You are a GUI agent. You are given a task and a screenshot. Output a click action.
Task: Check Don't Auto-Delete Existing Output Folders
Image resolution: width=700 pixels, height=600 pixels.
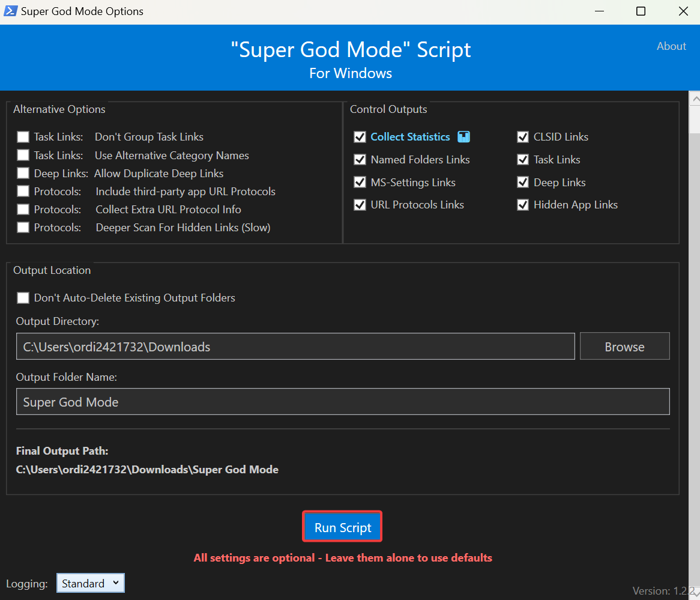click(23, 298)
